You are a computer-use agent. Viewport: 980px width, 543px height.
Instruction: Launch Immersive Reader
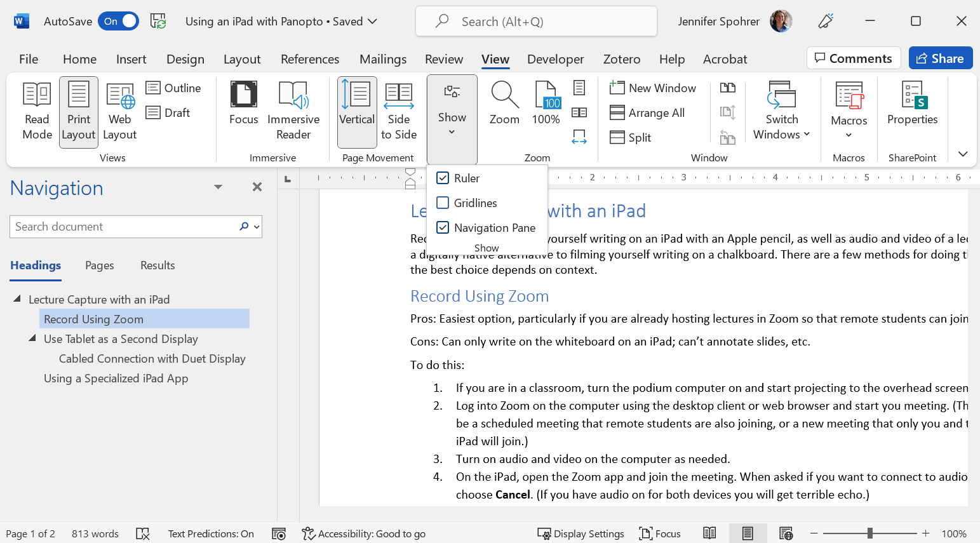pos(293,112)
